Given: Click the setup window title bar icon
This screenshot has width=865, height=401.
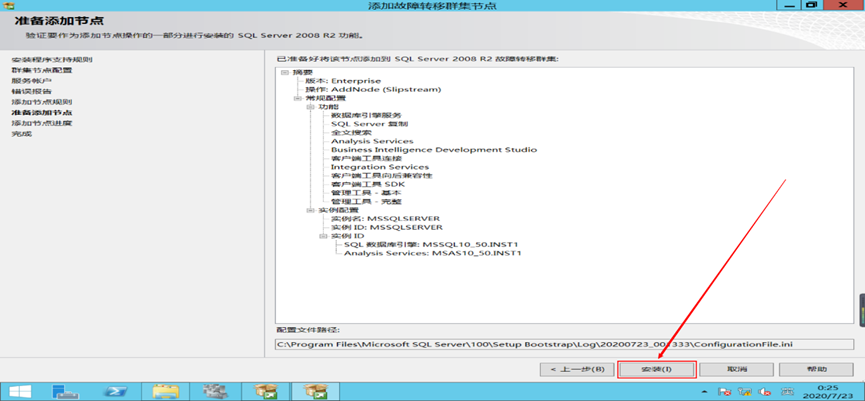Looking at the screenshot, I should click(x=10, y=6).
